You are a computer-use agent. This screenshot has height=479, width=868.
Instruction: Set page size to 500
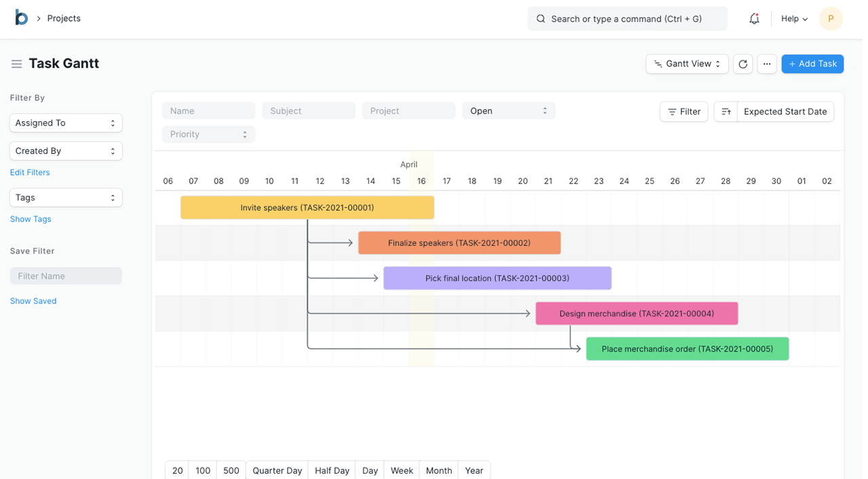pos(231,470)
